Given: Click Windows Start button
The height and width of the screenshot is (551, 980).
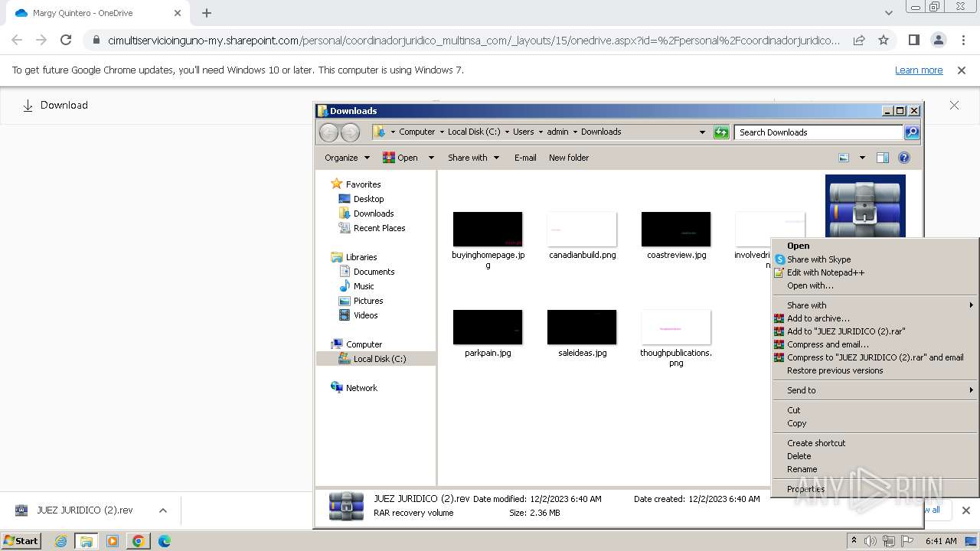Looking at the screenshot, I should point(21,540).
